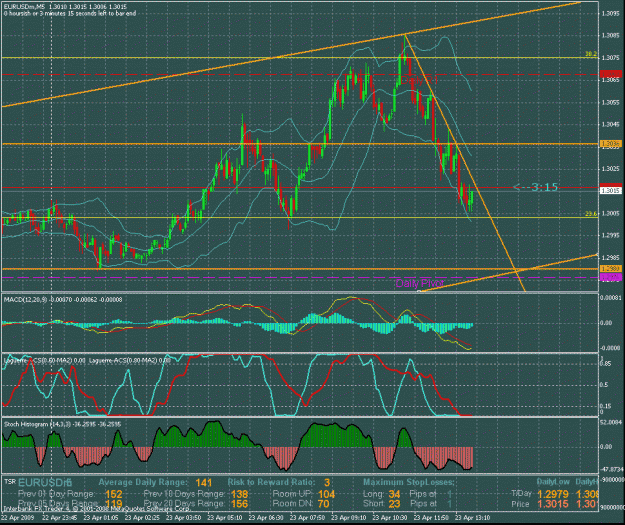Select the upper orange channel trend line
Viewport: 625px width, 525px height.
291,55
